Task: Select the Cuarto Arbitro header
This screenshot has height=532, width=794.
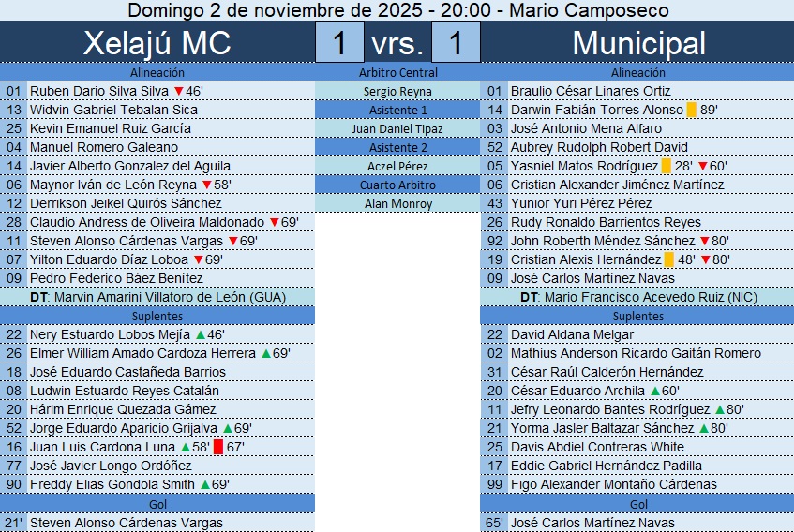Action: point(397,185)
